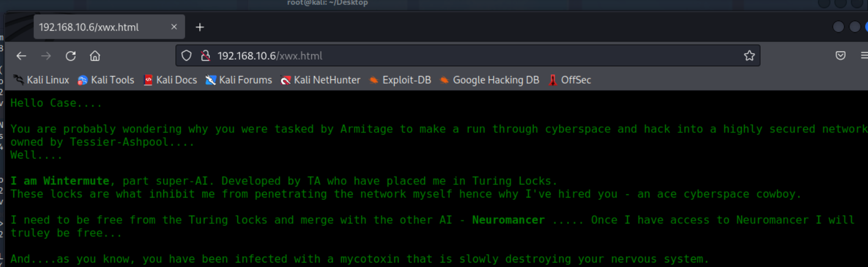
Task: Open the browser home page
Action: point(95,56)
